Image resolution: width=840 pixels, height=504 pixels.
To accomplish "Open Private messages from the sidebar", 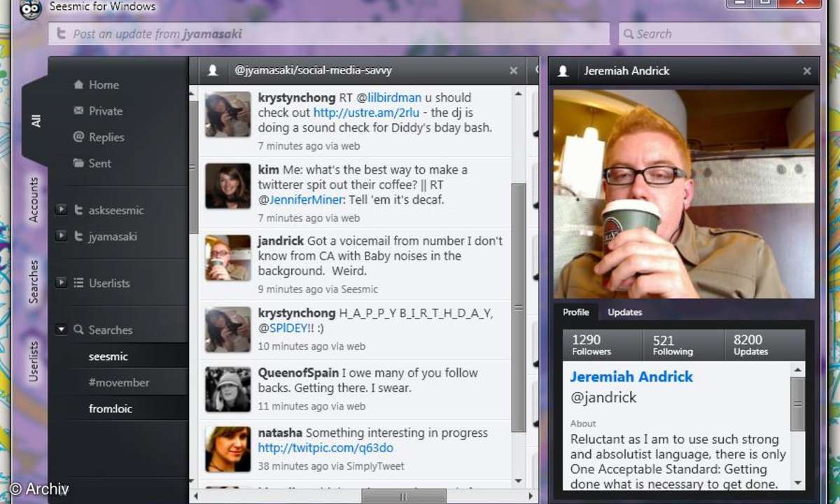I will [x=80, y=111].
